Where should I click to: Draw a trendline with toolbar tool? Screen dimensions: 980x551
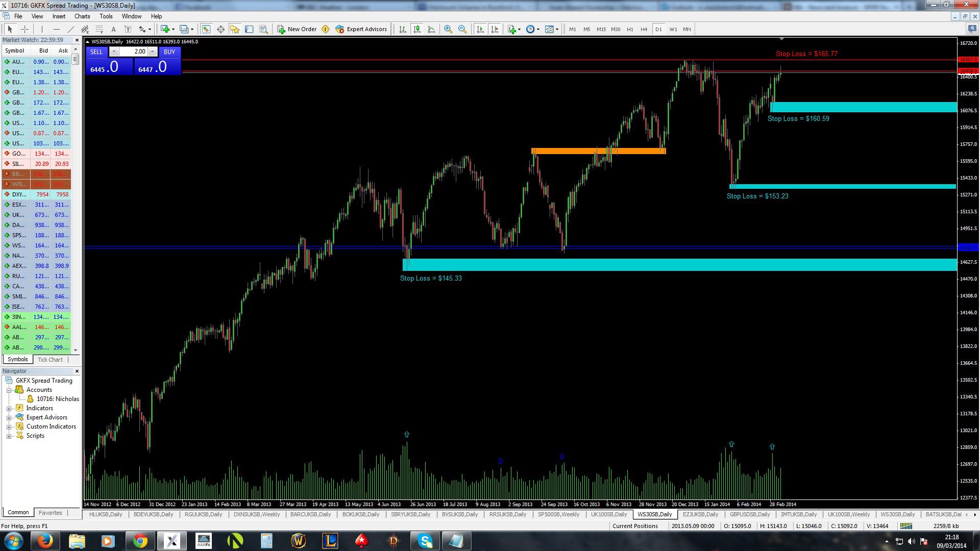coord(70,29)
